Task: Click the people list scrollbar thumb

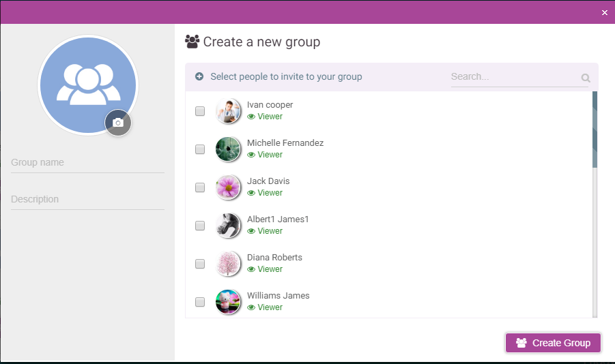Action: tap(595, 130)
